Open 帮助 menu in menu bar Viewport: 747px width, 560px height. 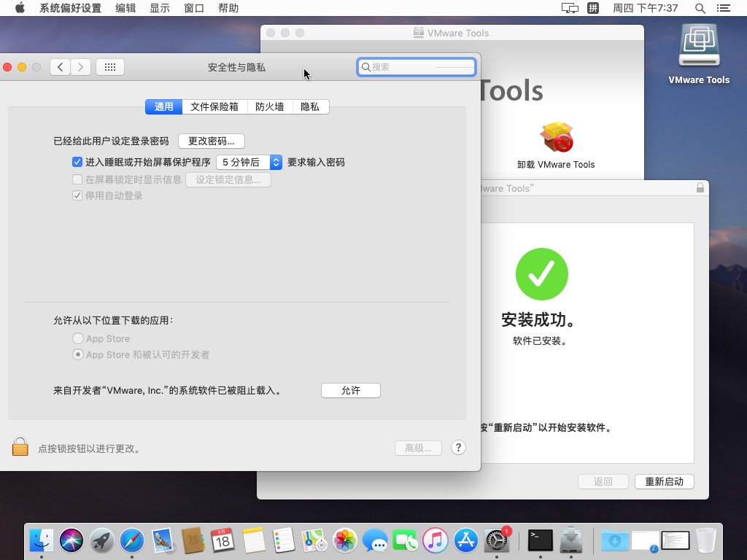click(x=228, y=8)
